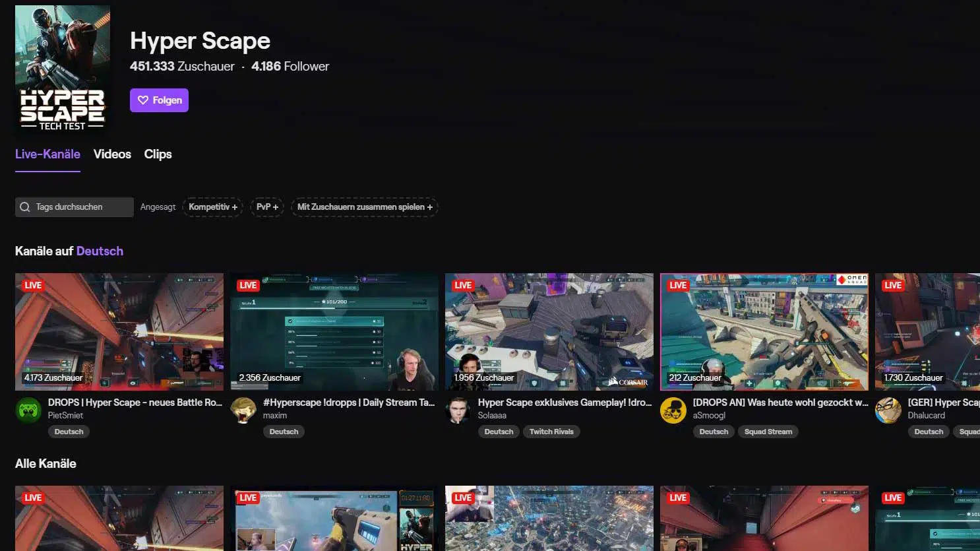Open stream title Hyper Scape exklusives Gameplay
The height and width of the screenshot is (551, 980).
pyautogui.click(x=565, y=402)
